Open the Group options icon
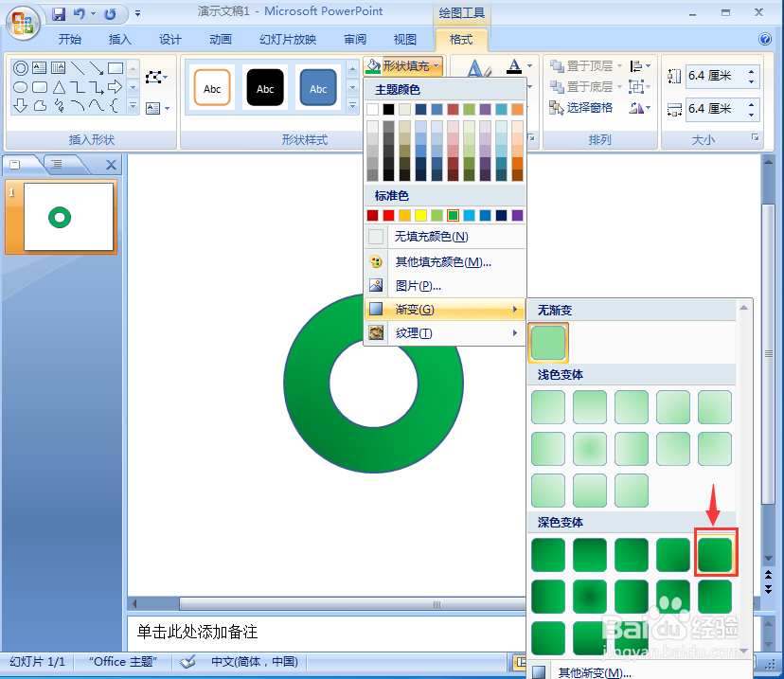This screenshot has width=784, height=679. (x=640, y=86)
